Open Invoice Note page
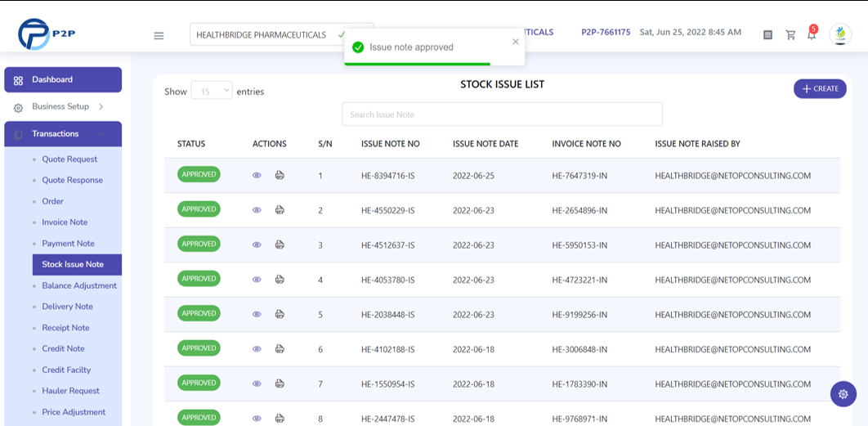This screenshot has height=426, width=868. pyautogui.click(x=65, y=222)
